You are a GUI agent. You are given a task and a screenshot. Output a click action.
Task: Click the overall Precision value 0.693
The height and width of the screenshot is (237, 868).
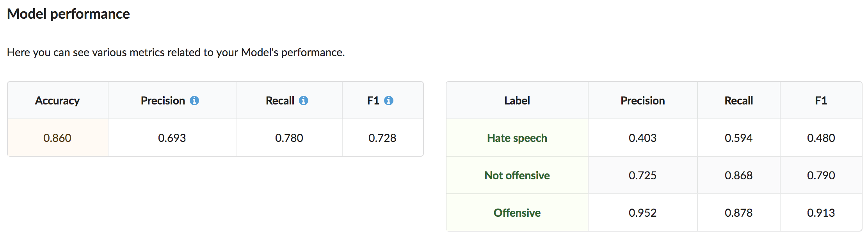172,138
